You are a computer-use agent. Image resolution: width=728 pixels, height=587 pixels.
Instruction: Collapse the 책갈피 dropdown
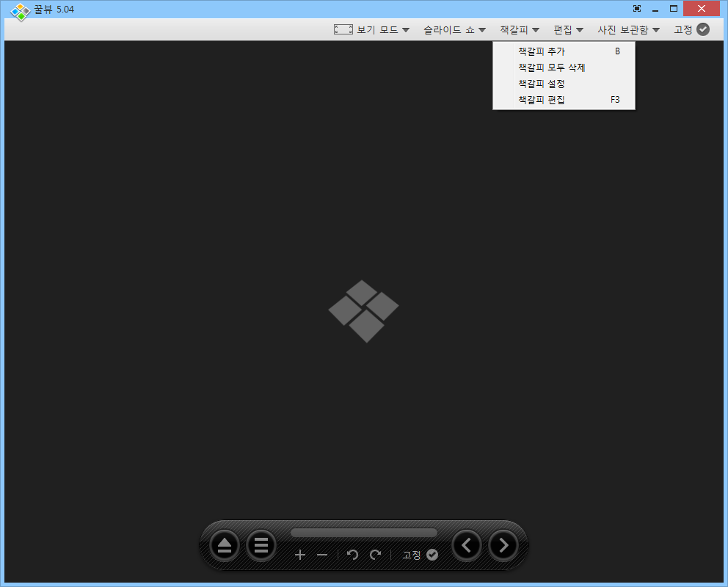coord(520,29)
